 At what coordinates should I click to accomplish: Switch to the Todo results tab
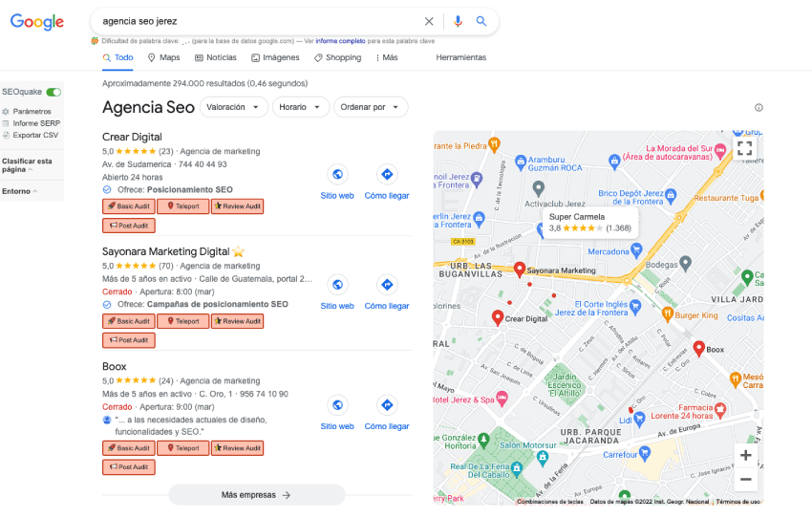(x=118, y=57)
